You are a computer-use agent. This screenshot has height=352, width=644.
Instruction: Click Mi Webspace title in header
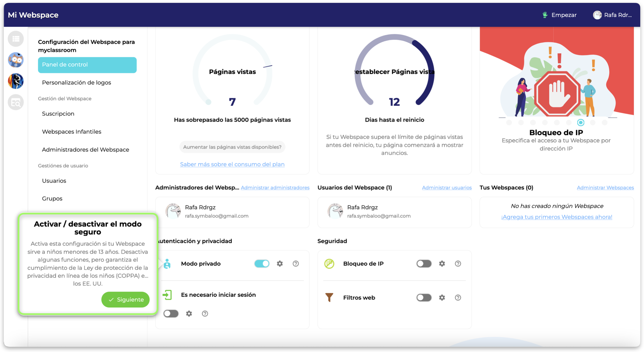[33, 15]
